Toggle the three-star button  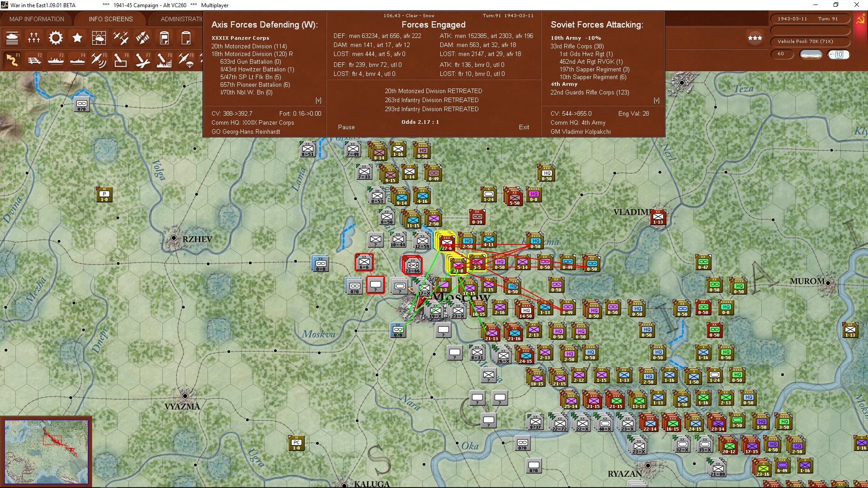click(x=755, y=38)
